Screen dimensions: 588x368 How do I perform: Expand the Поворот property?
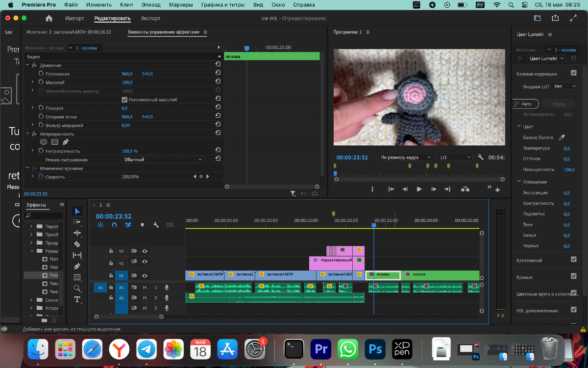pyautogui.click(x=32, y=108)
